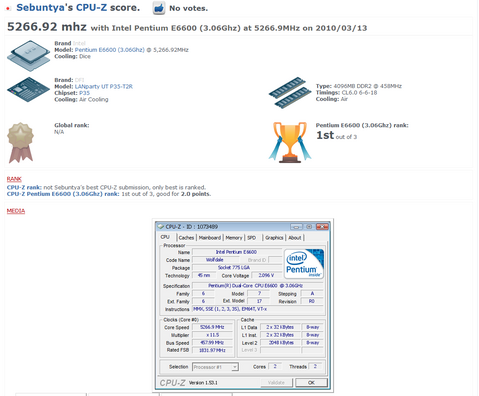
Task: Click the '1st out of 3' rank text
Action: coord(336,135)
